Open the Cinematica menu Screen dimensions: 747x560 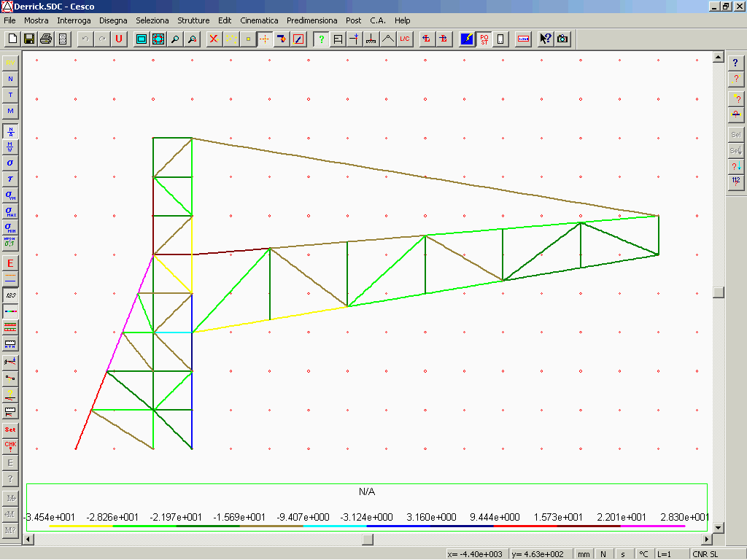point(259,20)
